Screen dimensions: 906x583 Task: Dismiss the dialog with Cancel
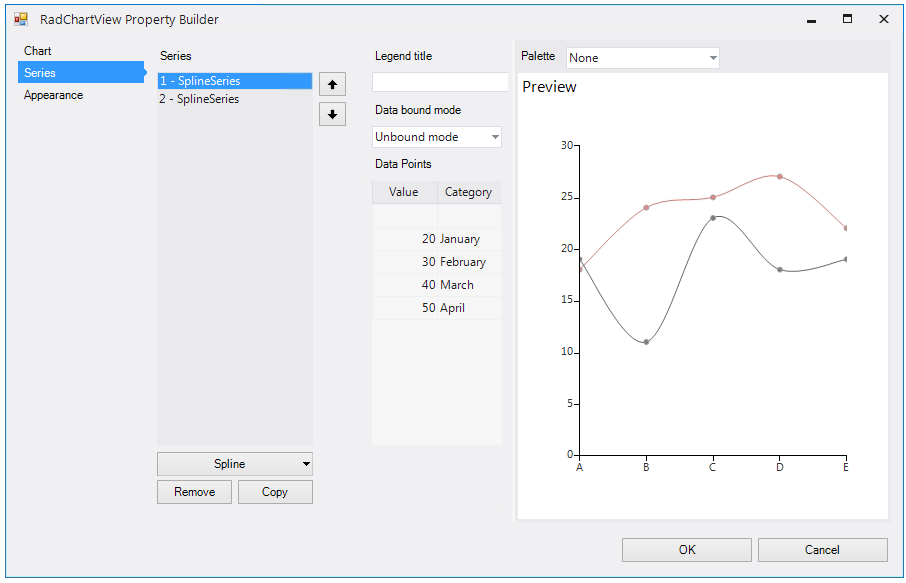(x=822, y=549)
